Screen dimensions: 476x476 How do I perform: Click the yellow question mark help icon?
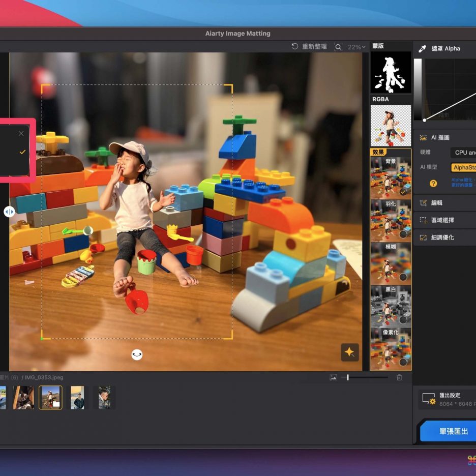(433, 183)
